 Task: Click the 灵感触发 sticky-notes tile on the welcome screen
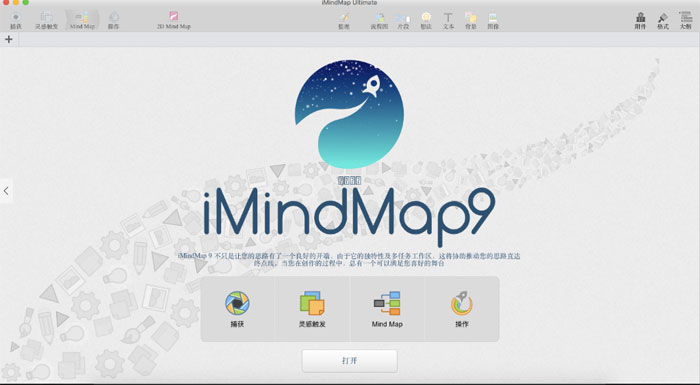(x=312, y=309)
